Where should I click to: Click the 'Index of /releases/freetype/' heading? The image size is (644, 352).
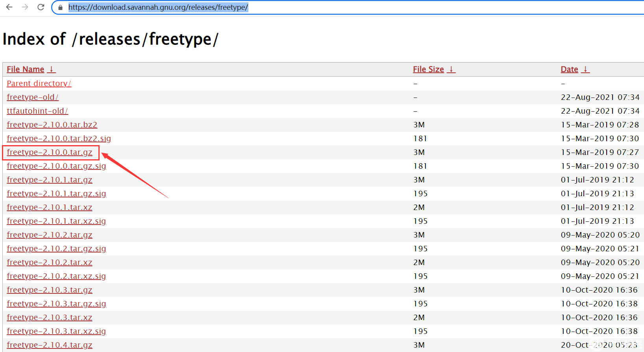coord(111,39)
